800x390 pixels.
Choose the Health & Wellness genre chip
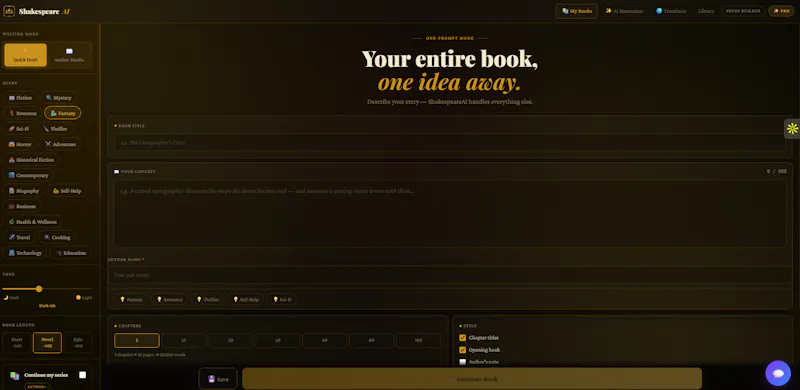pyautogui.click(x=33, y=222)
